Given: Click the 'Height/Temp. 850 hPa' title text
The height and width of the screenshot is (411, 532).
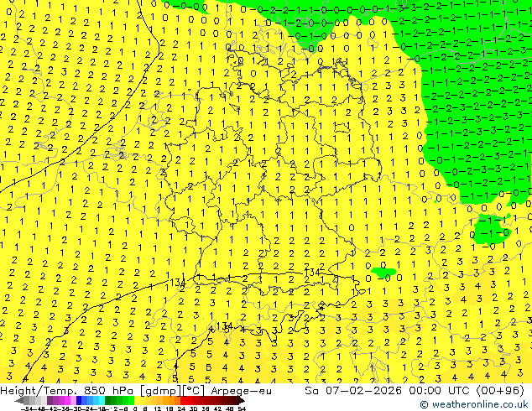Looking at the screenshot, I should coord(67,391).
